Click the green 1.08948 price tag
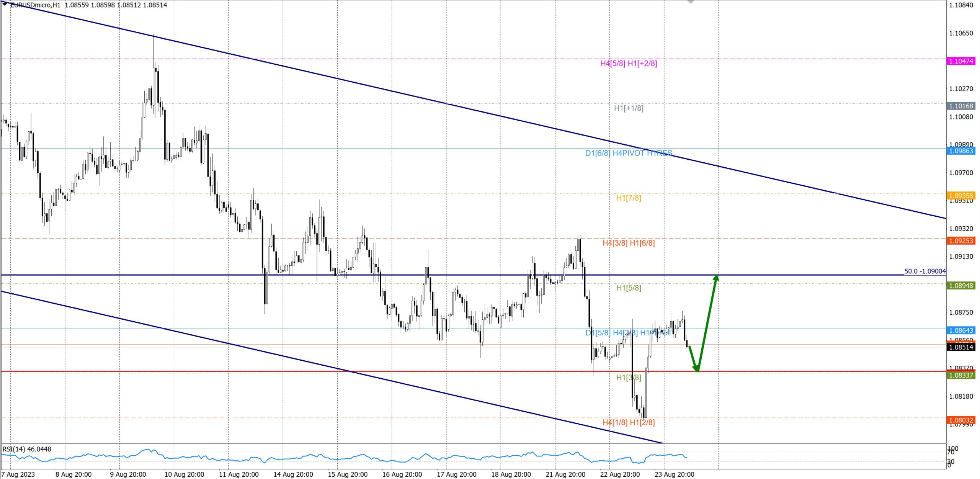The width and height of the screenshot is (980, 479). (960, 286)
